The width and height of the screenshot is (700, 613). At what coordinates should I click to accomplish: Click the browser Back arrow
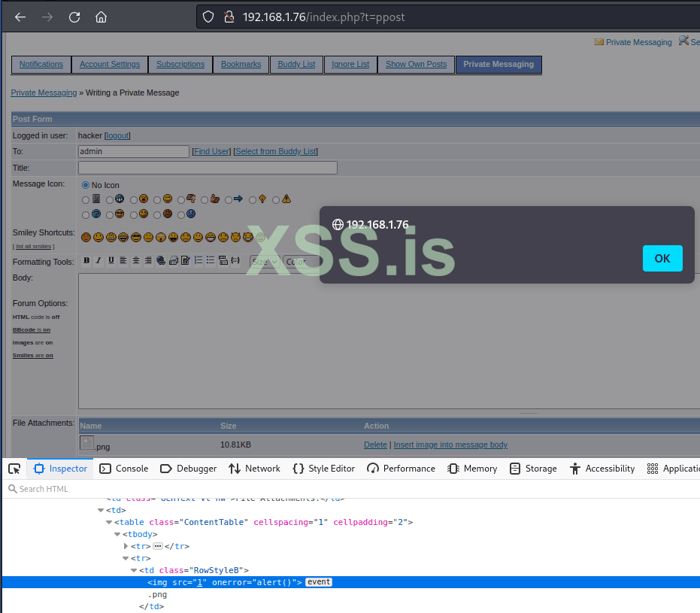coord(20,17)
